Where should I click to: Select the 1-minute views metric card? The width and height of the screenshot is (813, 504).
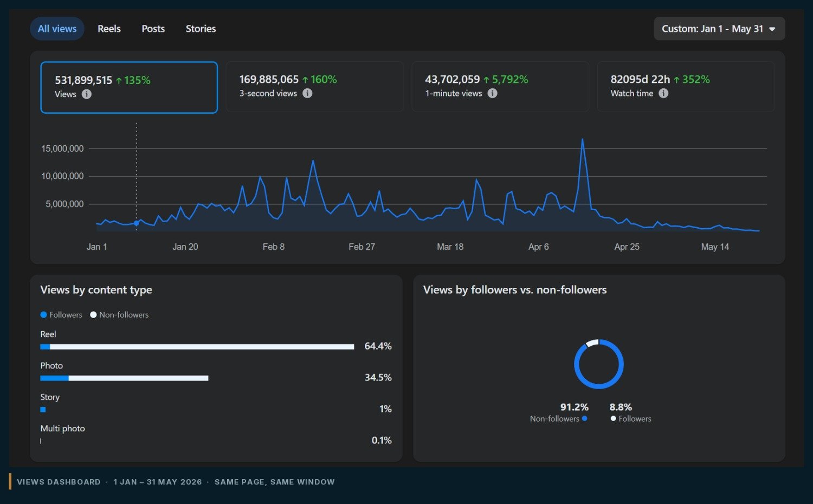click(x=500, y=87)
